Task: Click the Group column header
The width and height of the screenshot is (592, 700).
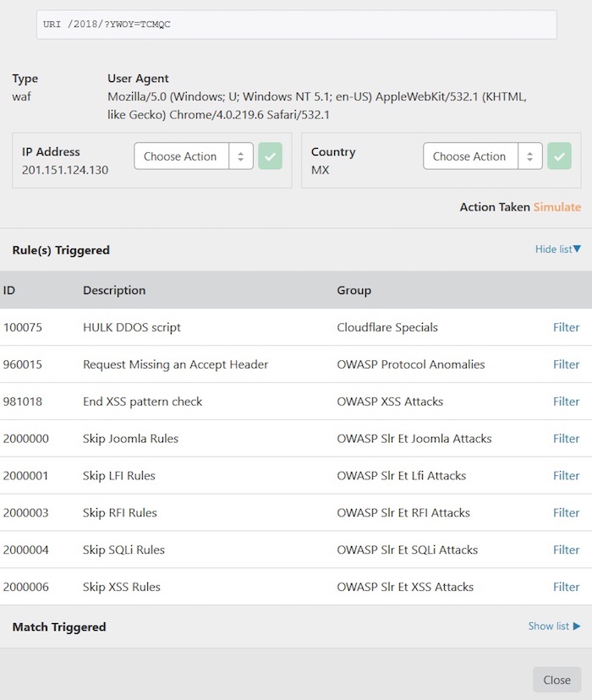Action: tap(354, 290)
